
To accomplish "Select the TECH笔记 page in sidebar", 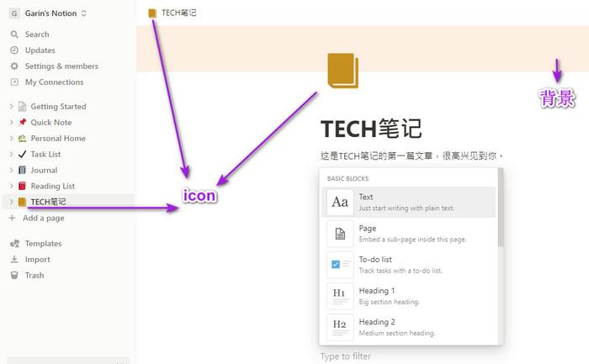I will pos(48,202).
